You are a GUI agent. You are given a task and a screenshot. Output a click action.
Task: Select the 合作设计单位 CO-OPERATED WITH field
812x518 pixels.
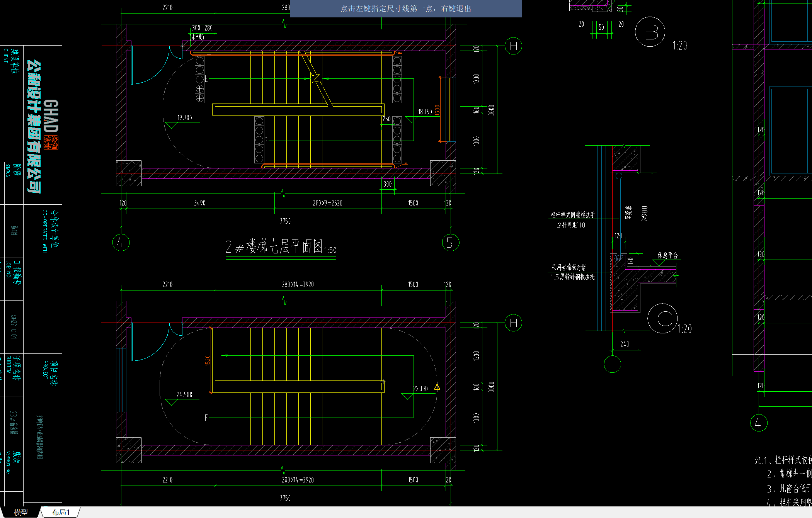click(x=50, y=231)
